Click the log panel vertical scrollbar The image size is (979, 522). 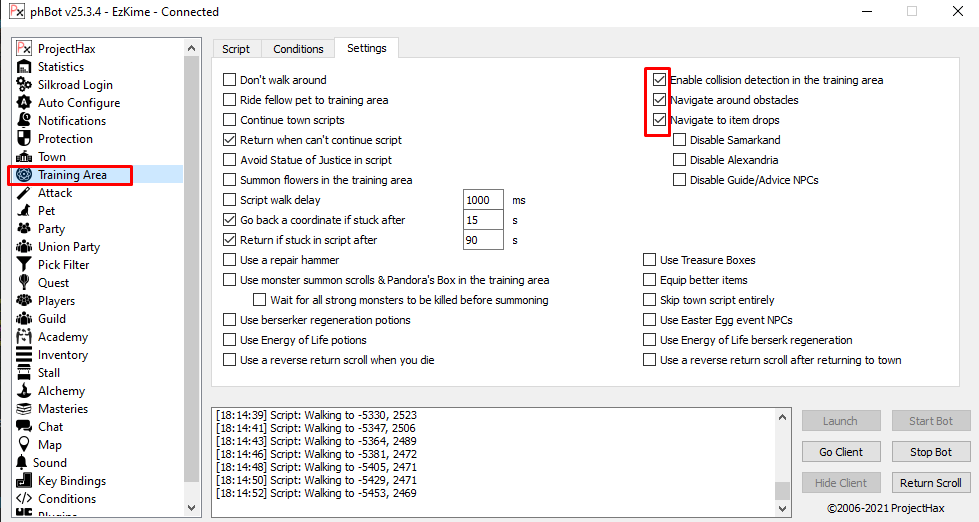782,450
